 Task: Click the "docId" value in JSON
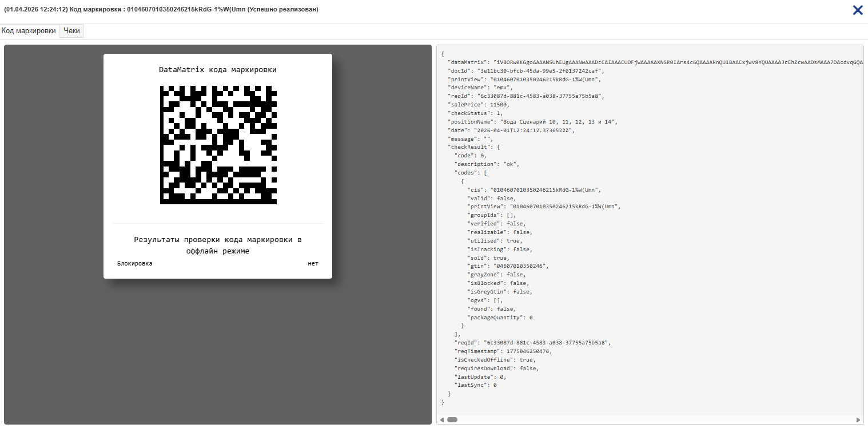540,70
